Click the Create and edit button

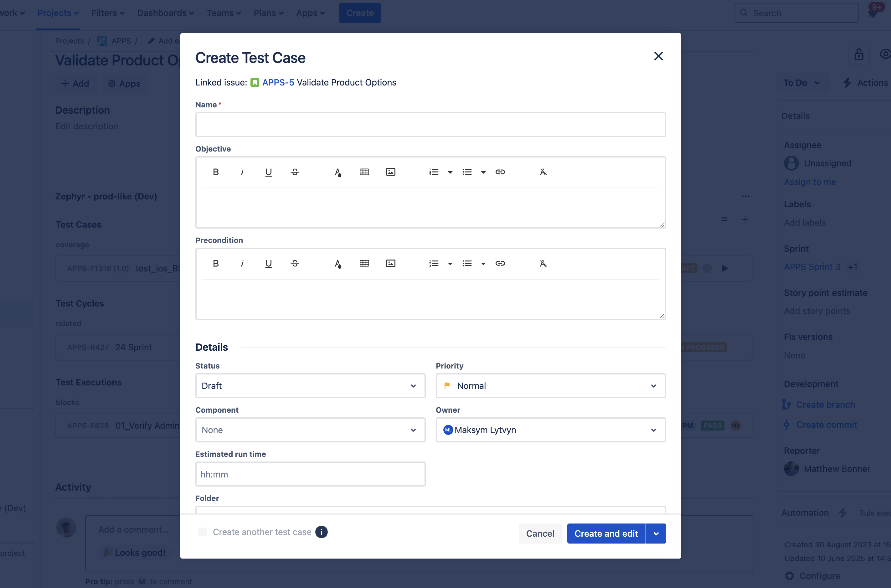pos(606,534)
